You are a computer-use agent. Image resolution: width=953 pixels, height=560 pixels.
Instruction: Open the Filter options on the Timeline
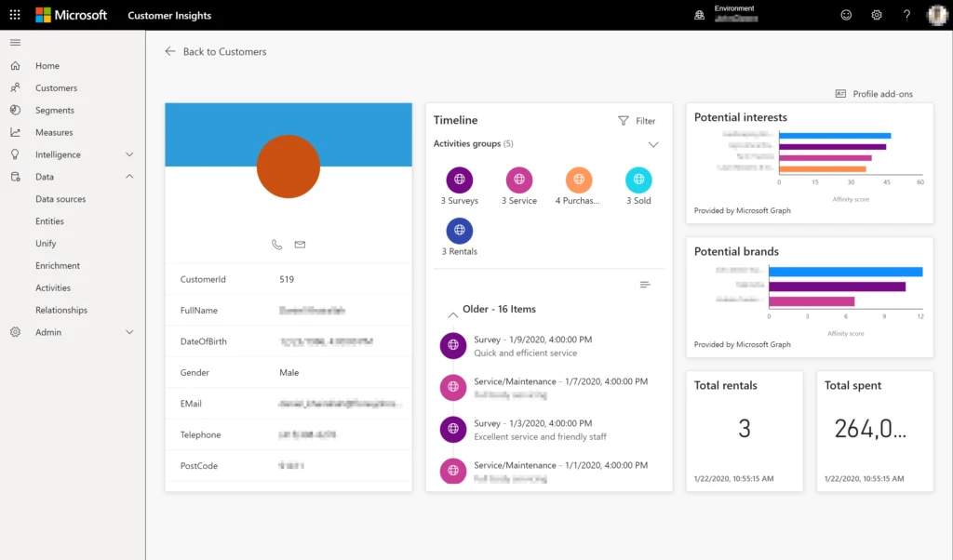[637, 120]
